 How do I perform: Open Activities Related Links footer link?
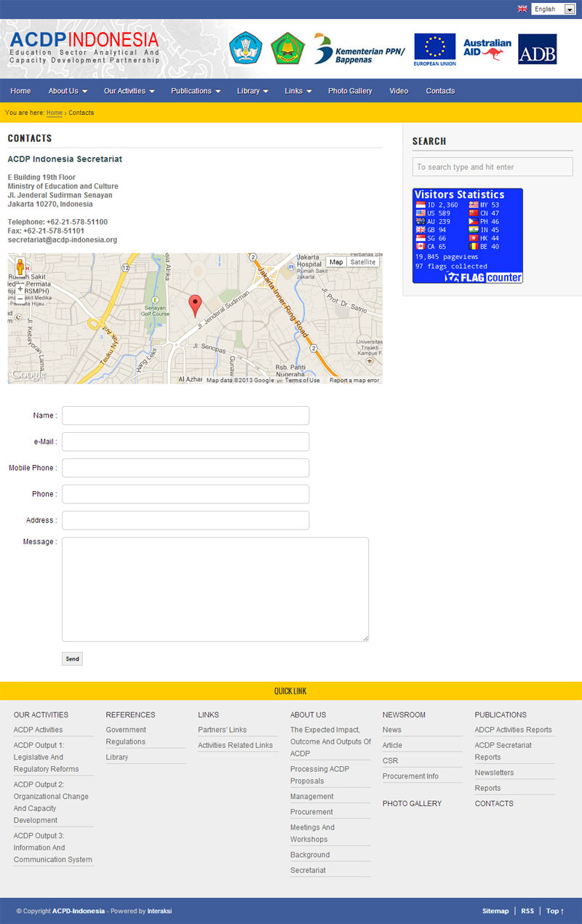pyautogui.click(x=235, y=745)
